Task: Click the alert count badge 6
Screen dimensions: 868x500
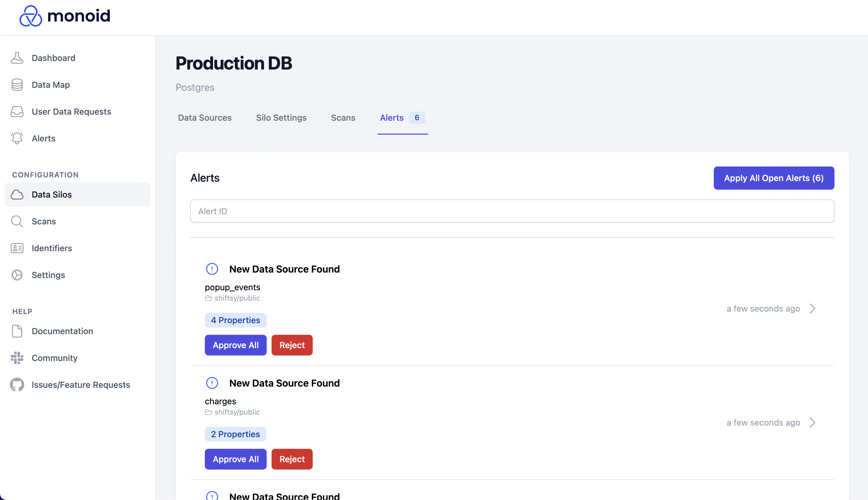Action: point(417,118)
